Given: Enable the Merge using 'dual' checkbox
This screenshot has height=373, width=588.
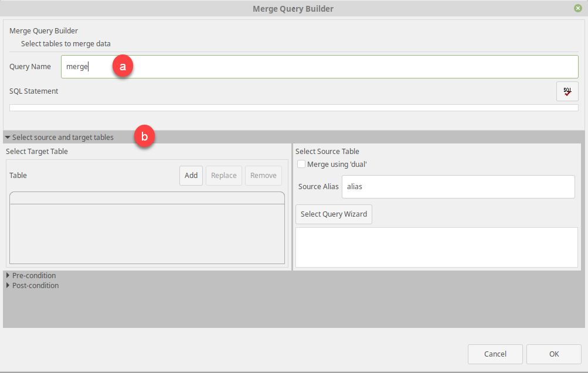Looking at the screenshot, I should [x=301, y=165].
